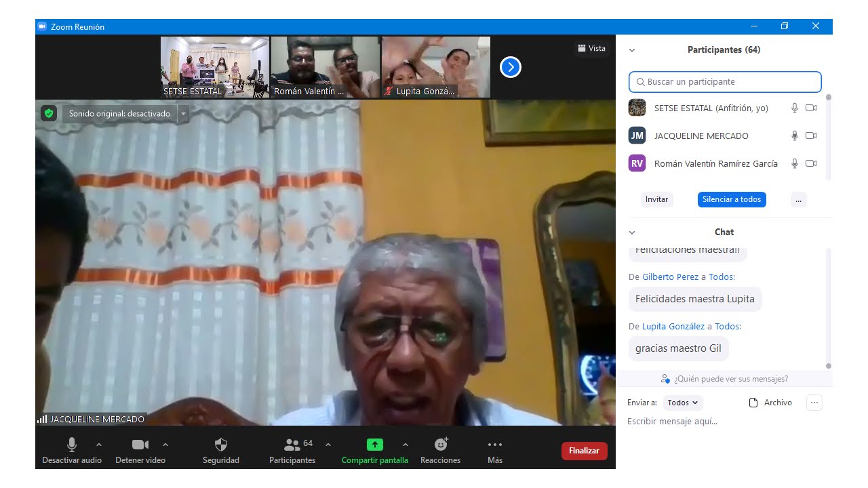Click the Participantes people icon
The width and height of the screenshot is (868, 488).
tap(292, 445)
